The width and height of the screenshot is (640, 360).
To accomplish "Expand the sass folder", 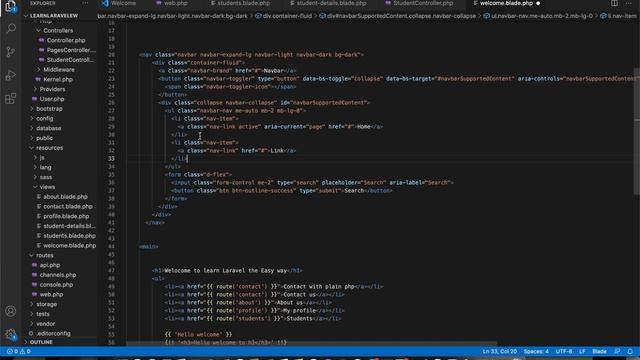I will [x=46, y=178].
